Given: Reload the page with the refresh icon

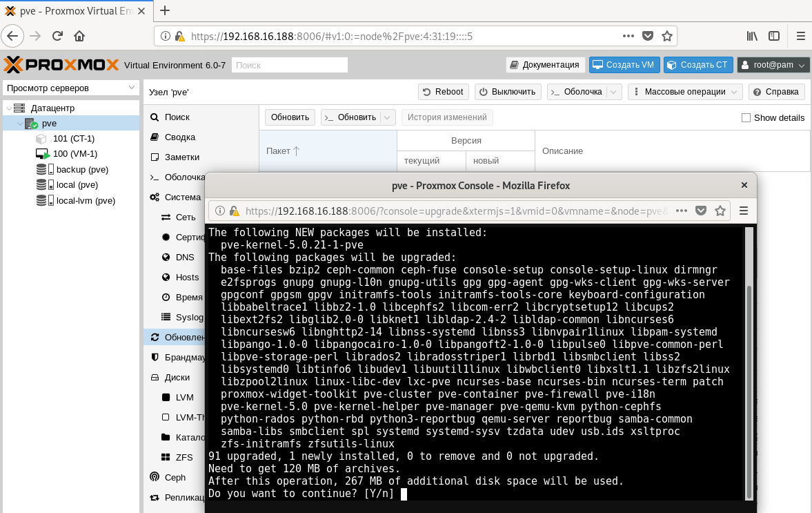Looking at the screenshot, I should (58, 36).
